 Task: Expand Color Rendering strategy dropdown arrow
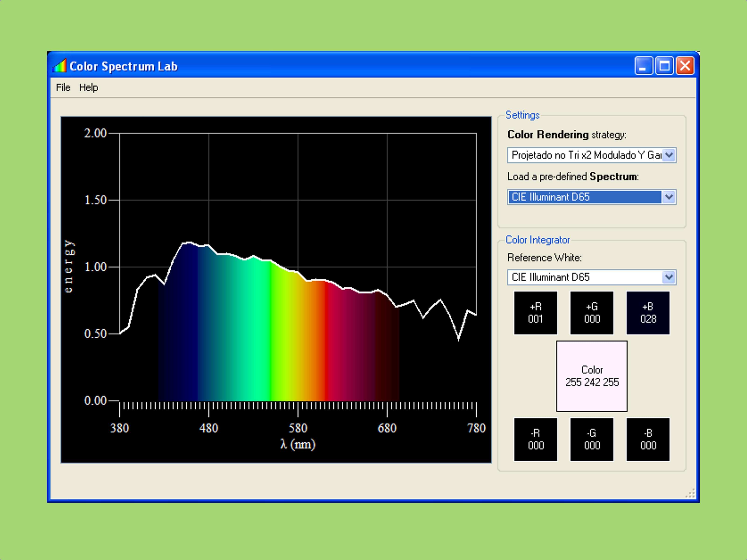669,155
